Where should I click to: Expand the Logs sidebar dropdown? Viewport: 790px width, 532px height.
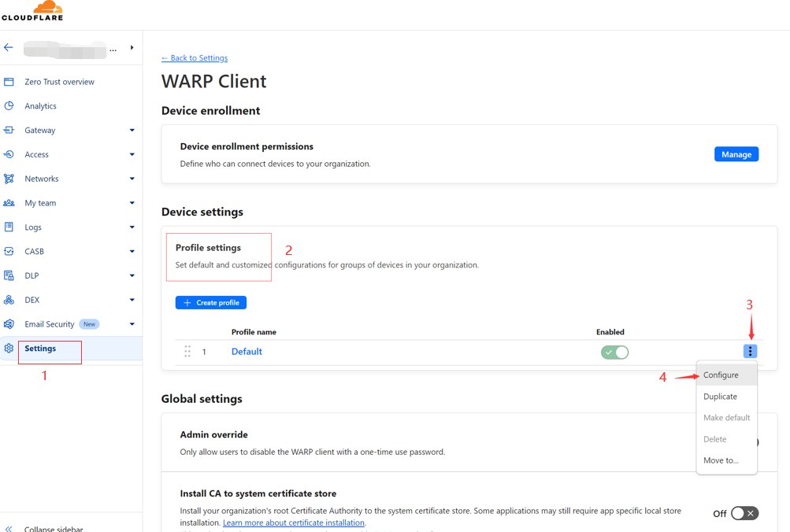pyautogui.click(x=132, y=227)
